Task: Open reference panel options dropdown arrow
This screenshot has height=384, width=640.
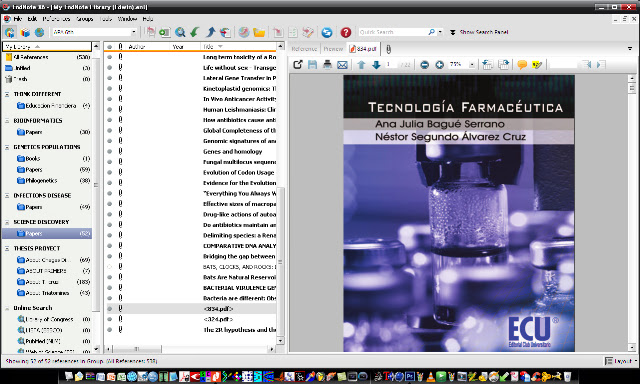Action: 630,49
